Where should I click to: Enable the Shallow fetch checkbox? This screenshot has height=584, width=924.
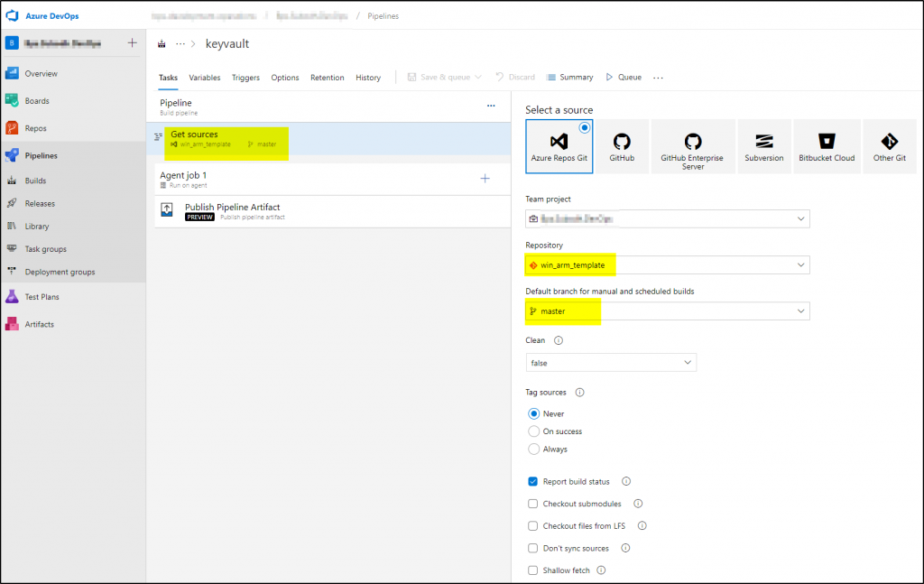(533, 570)
